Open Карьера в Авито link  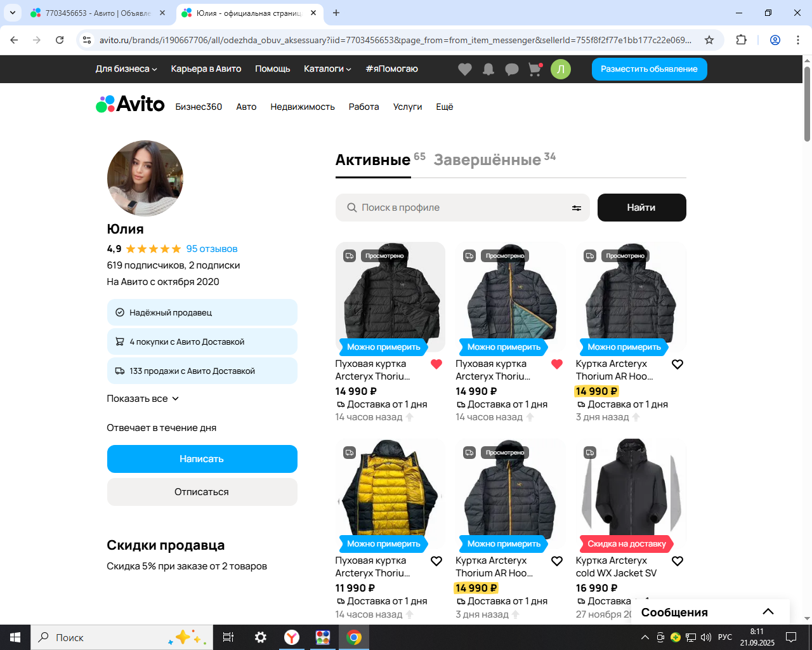206,69
